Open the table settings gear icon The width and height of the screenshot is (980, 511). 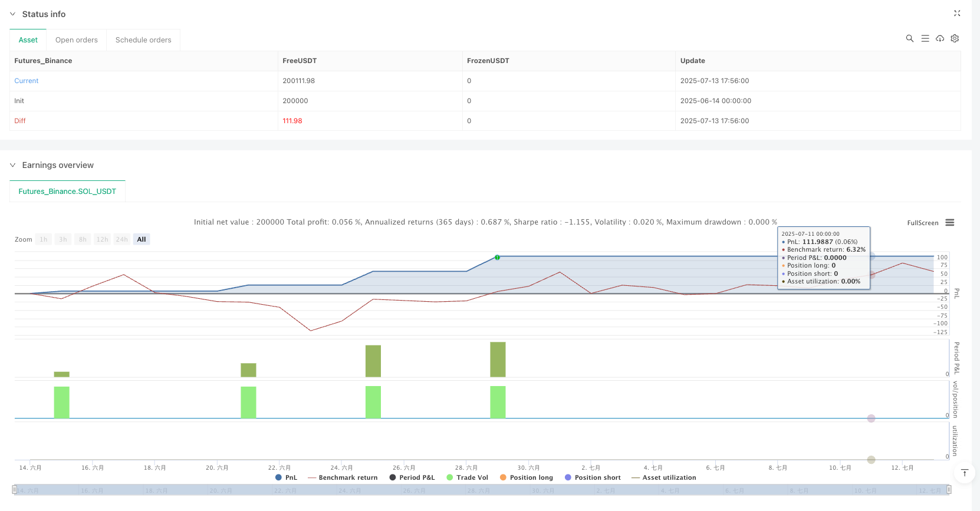(x=955, y=38)
